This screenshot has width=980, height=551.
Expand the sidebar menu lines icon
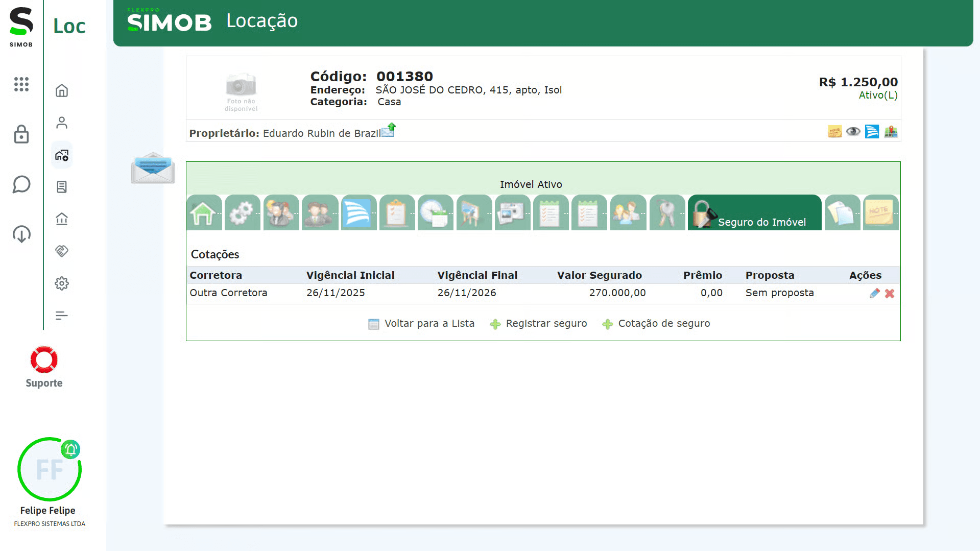62,316
